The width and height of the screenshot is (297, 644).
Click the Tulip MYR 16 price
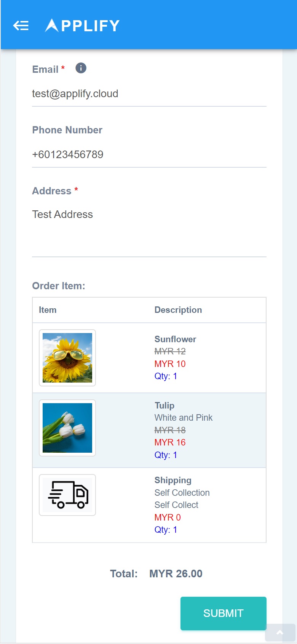coord(170,442)
